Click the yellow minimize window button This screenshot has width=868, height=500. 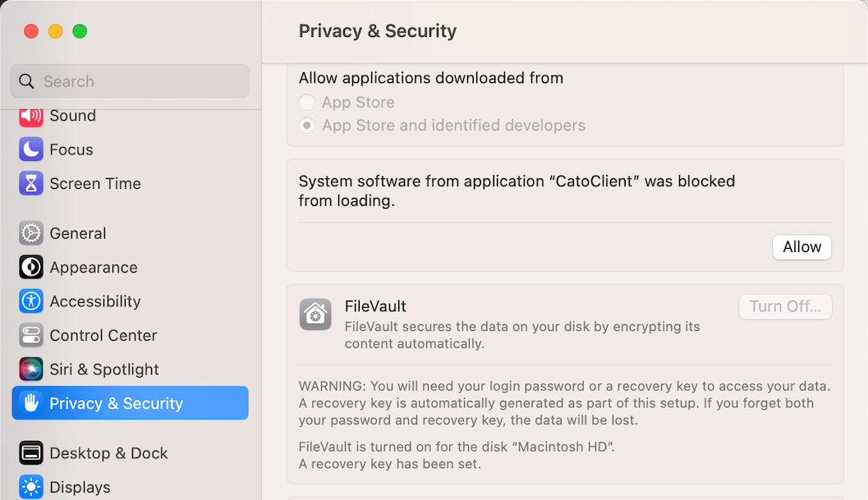click(55, 31)
